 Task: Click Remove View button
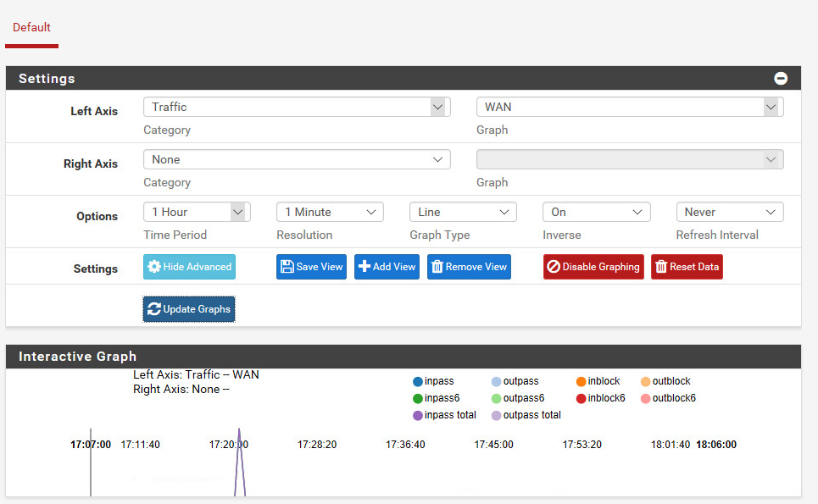pyautogui.click(x=469, y=267)
